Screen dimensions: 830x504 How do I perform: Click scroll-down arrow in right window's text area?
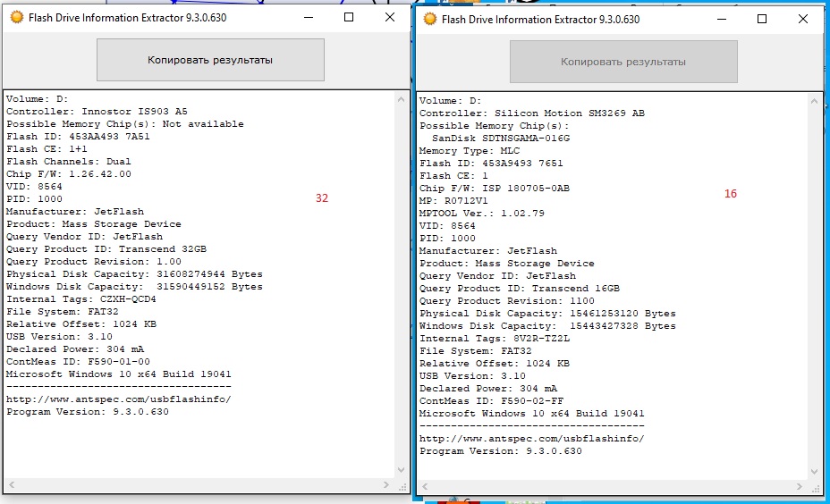[814, 472]
